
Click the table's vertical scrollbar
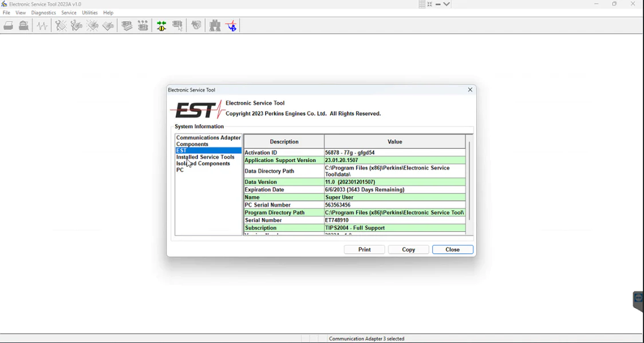(x=469, y=180)
